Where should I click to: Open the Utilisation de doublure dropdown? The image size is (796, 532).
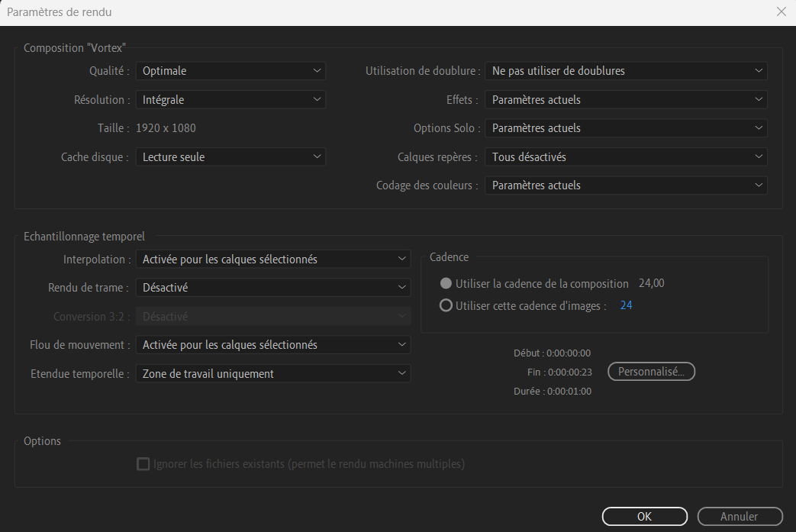626,71
